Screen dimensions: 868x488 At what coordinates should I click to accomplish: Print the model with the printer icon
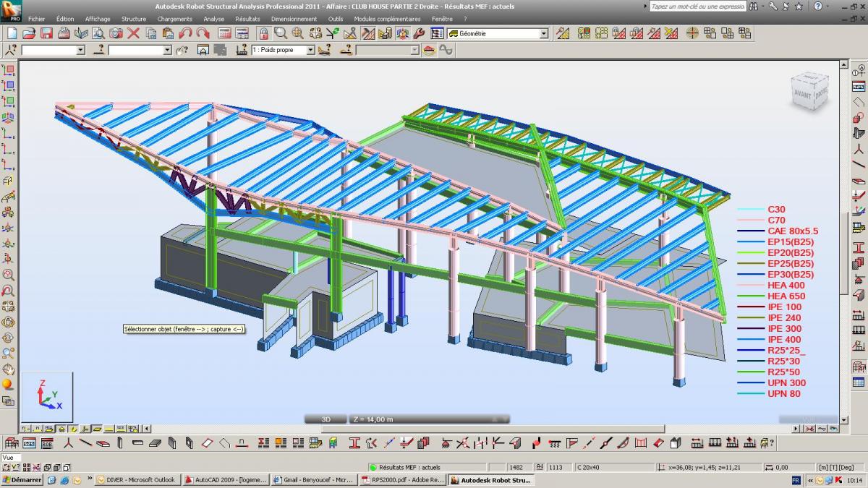pos(64,33)
